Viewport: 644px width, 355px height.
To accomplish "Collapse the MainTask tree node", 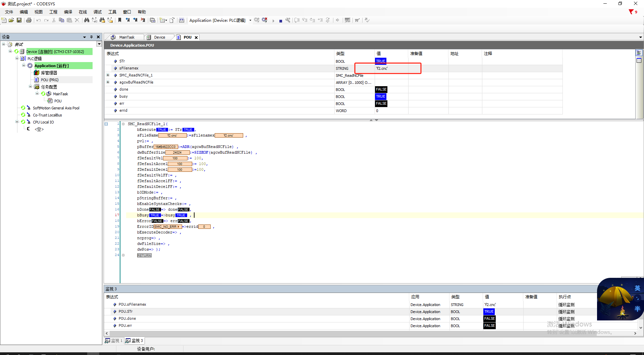I will [x=37, y=94].
